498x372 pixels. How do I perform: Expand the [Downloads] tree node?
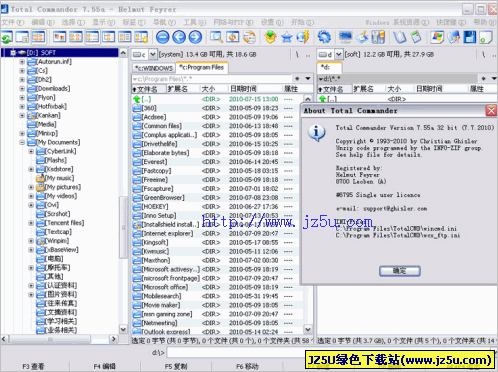[22, 89]
